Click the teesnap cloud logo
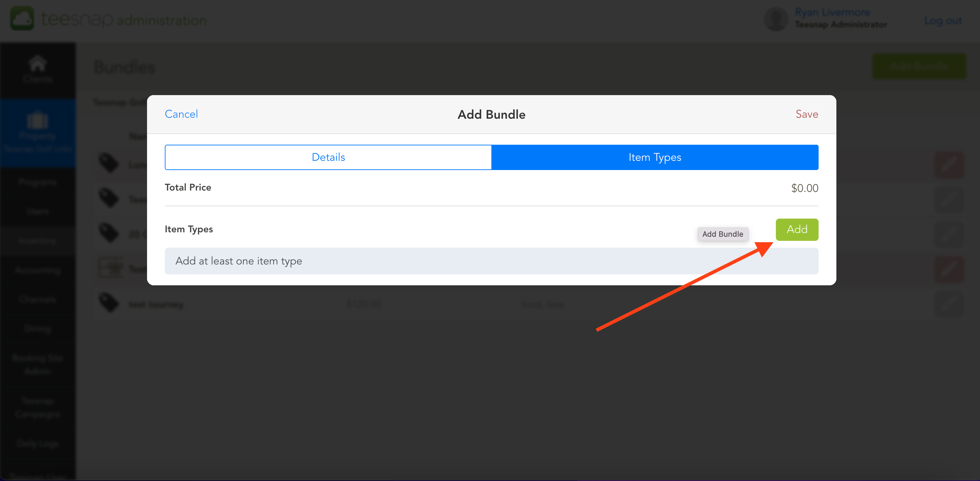Image resolution: width=980 pixels, height=481 pixels. coord(22,18)
